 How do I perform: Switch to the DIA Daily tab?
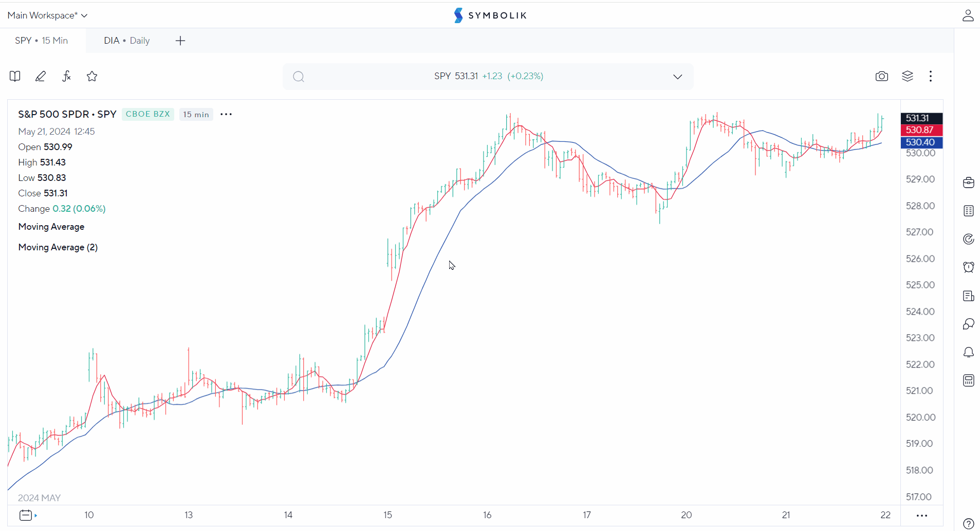click(127, 41)
